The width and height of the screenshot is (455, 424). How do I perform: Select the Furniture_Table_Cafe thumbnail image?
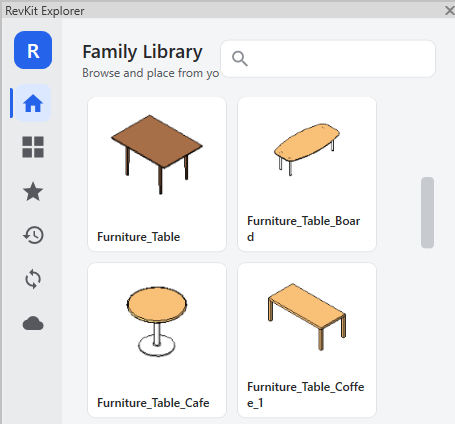click(157, 321)
